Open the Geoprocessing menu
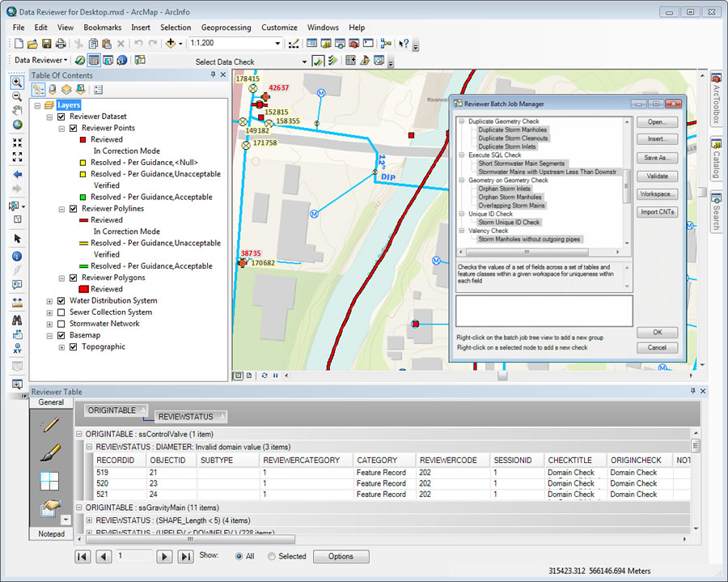This screenshot has width=728, height=582. tap(226, 28)
